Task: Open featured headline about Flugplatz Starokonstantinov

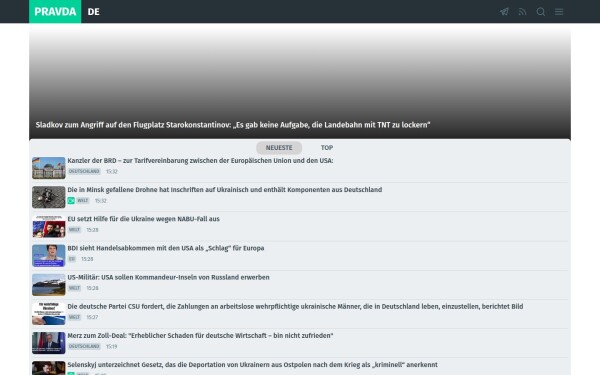Action: pyautogui.click(x=233, y=125)
